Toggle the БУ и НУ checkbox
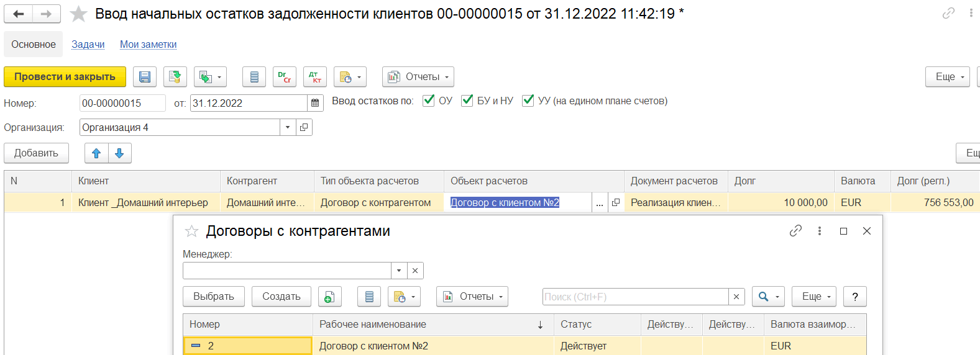This screenshot has width=980, height=355. 467,101
